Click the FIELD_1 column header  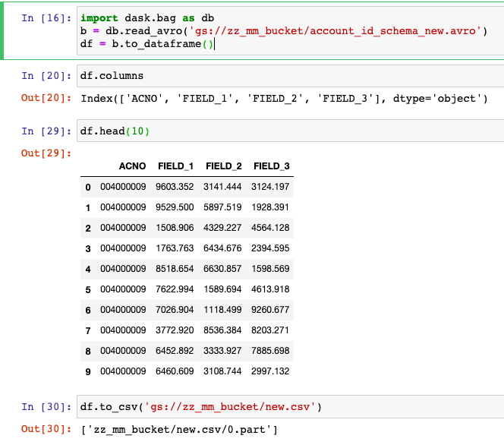175,166
